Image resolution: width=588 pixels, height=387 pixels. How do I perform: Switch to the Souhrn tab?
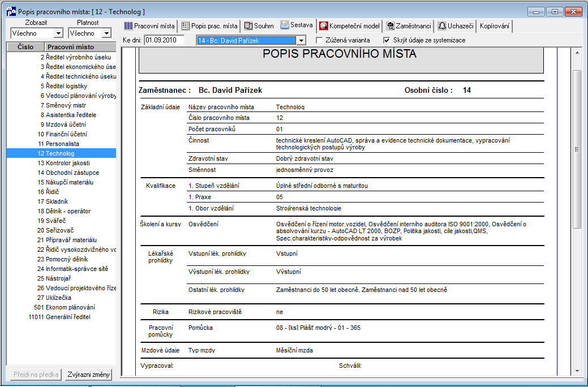259,26
